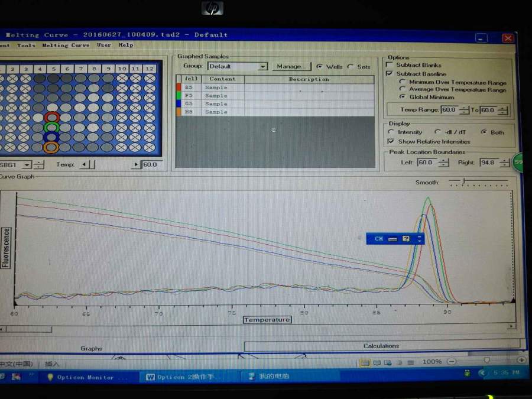Select Average Over Temperature Range option

click(x=402, y=89)
